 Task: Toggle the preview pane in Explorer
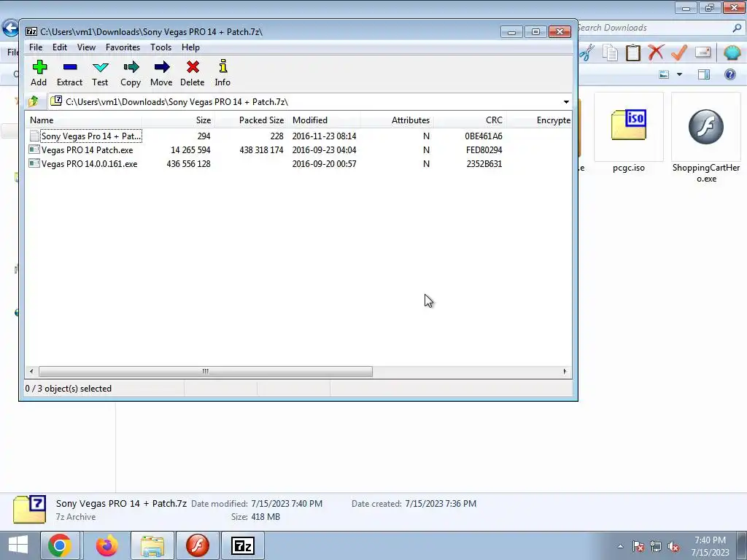click(704, 74)
